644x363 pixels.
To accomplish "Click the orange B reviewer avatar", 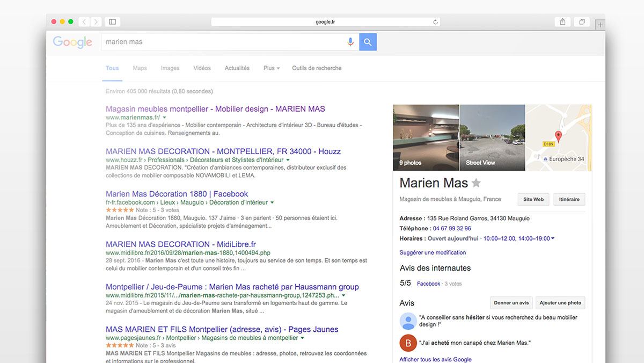I will pyautogui.click(x=408, y=343).
